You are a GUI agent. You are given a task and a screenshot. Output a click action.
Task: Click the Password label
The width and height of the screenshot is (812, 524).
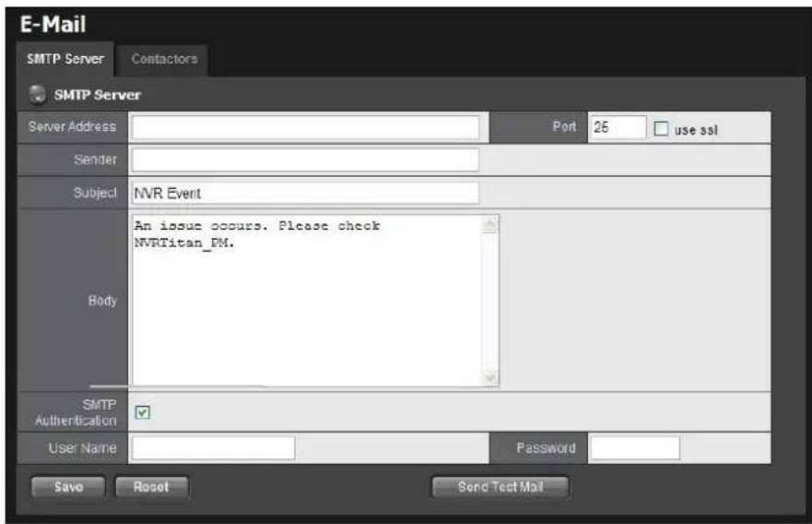(546, 447)
